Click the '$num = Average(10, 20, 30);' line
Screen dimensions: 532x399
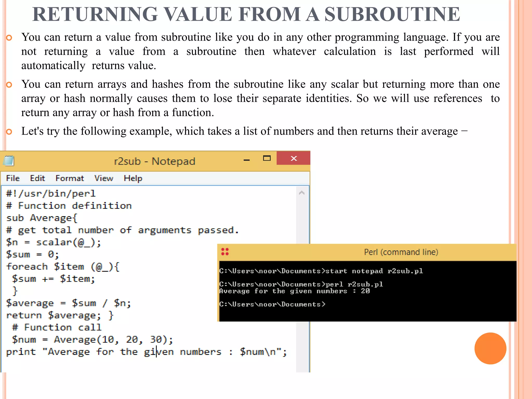[92, 340]
